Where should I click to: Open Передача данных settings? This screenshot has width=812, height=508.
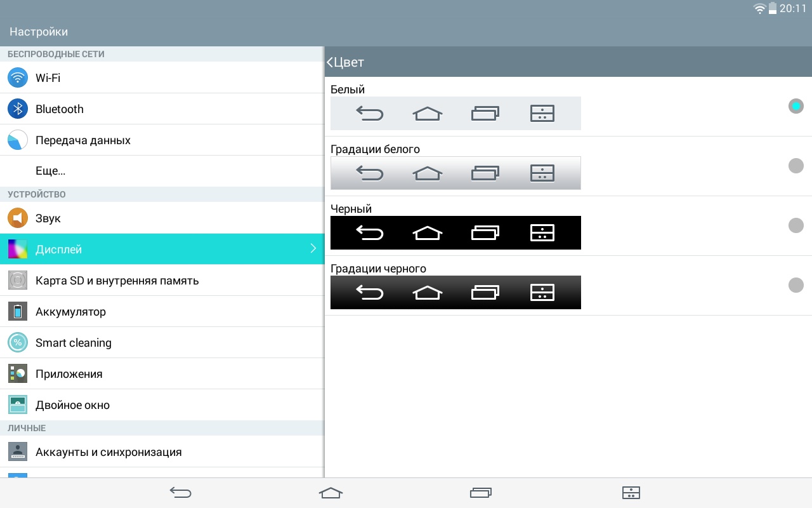[x=83, y=140]
